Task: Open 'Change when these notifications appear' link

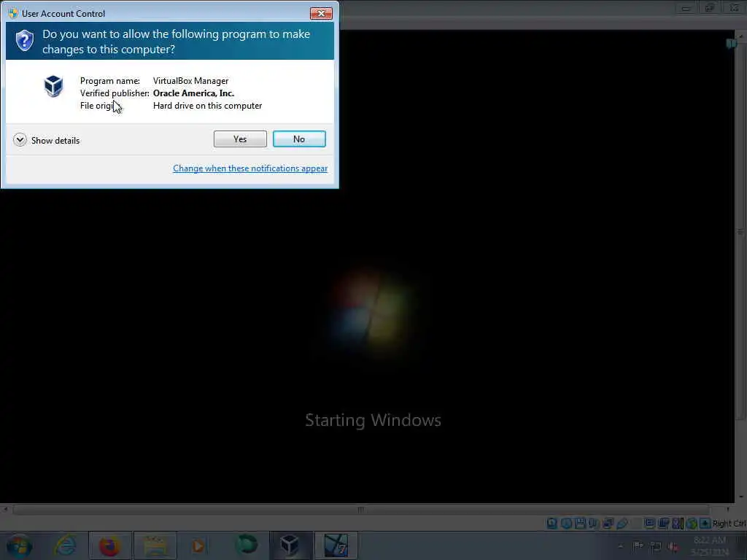Action: pos(250,168)
